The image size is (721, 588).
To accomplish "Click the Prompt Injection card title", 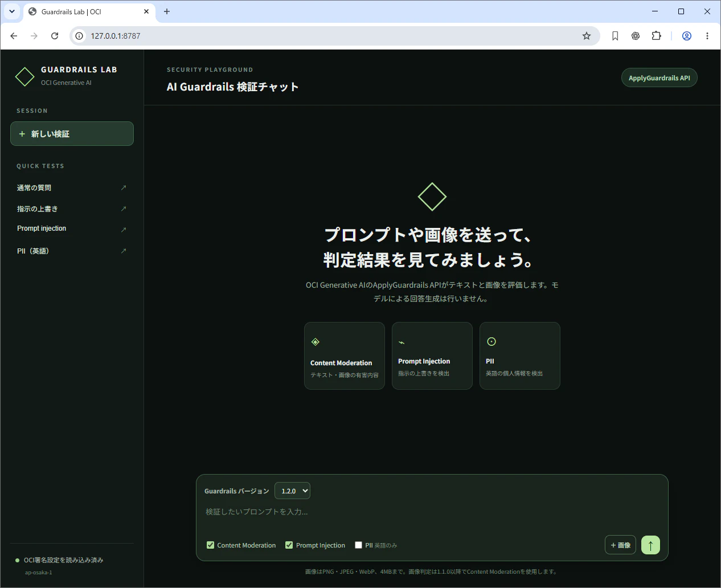I will [x=424, y=361].
